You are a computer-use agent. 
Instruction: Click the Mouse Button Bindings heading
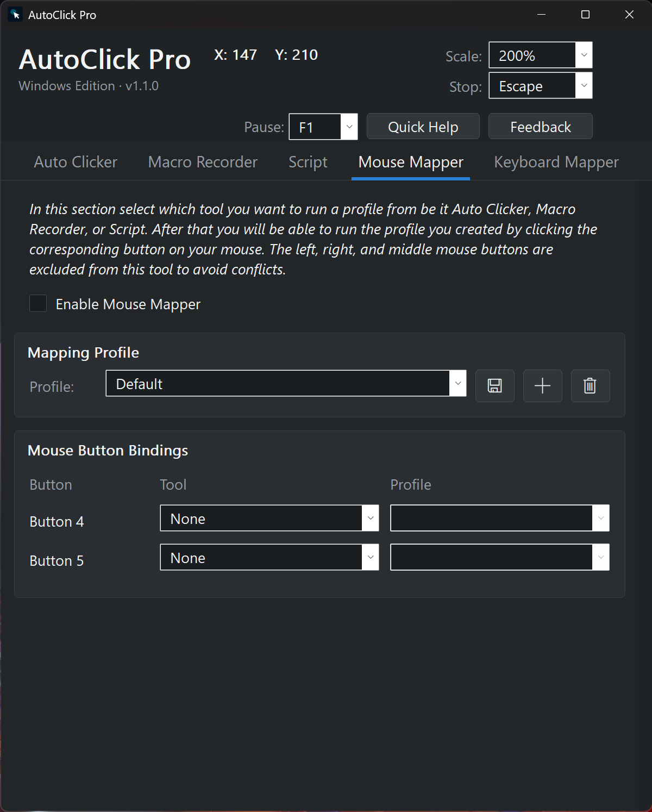[x=108, y=451]
